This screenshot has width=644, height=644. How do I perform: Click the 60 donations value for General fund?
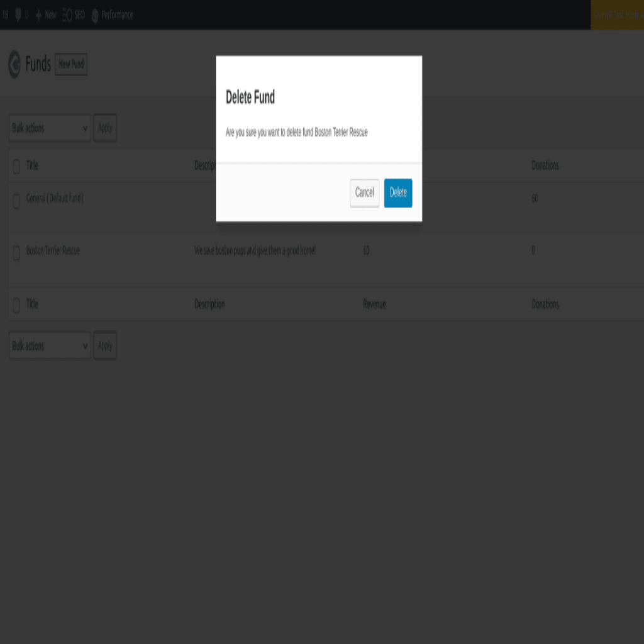[535, 198]
